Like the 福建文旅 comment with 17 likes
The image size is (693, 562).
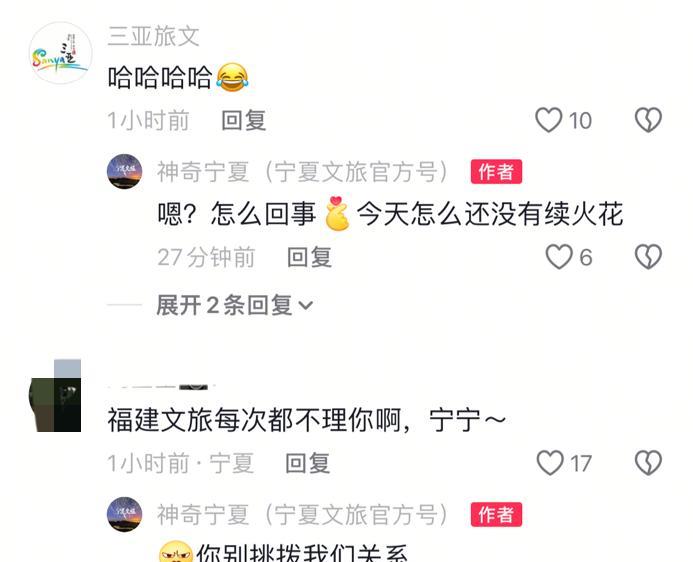(x=550, y=463)
